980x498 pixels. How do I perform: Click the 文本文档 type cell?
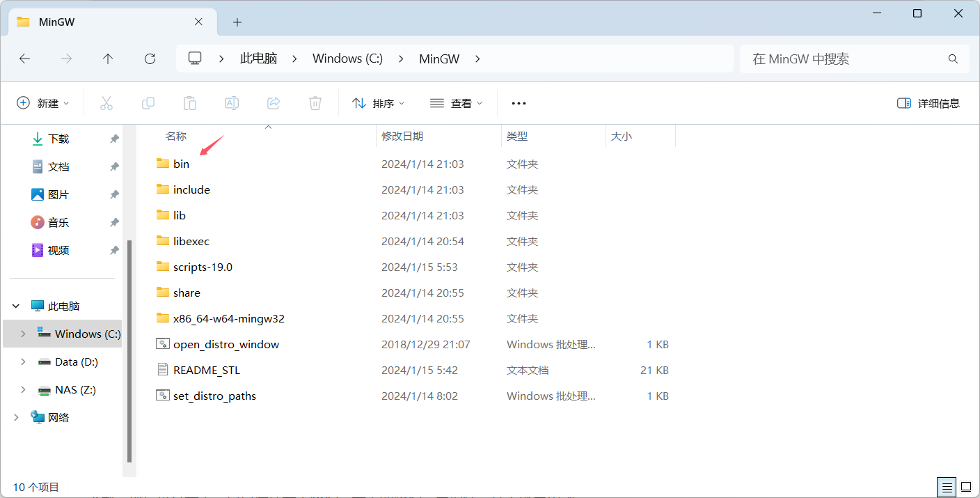click(x=528, y=370)
